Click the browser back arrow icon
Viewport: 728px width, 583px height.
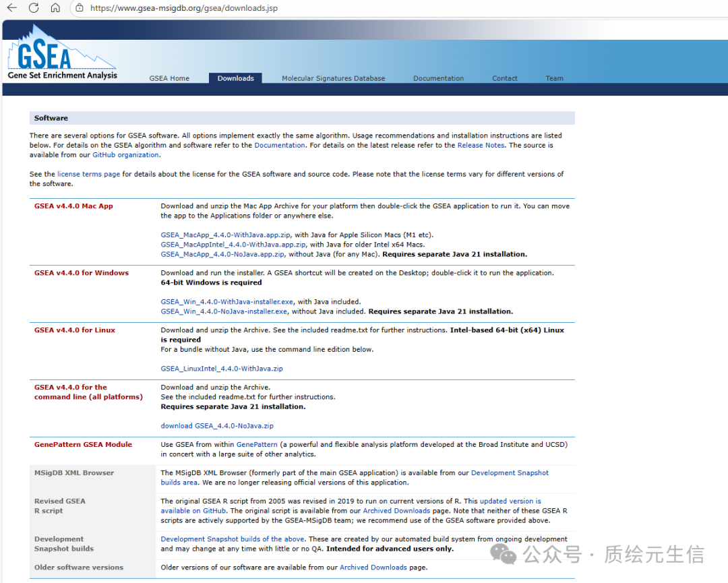coord(12,8)
